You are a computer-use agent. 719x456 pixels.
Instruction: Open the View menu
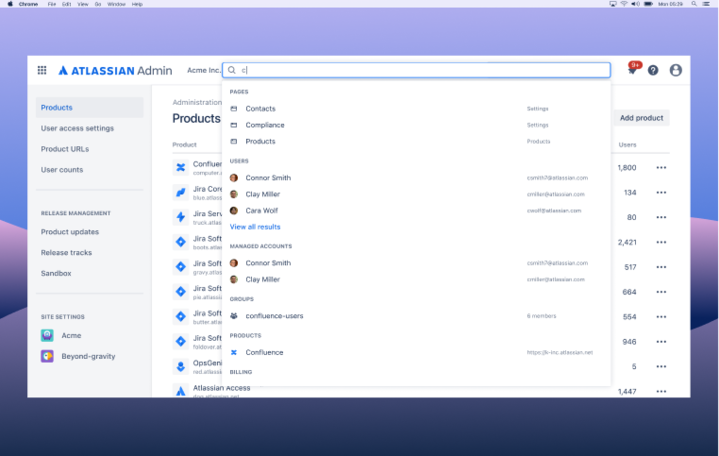[x=83, y=4]
